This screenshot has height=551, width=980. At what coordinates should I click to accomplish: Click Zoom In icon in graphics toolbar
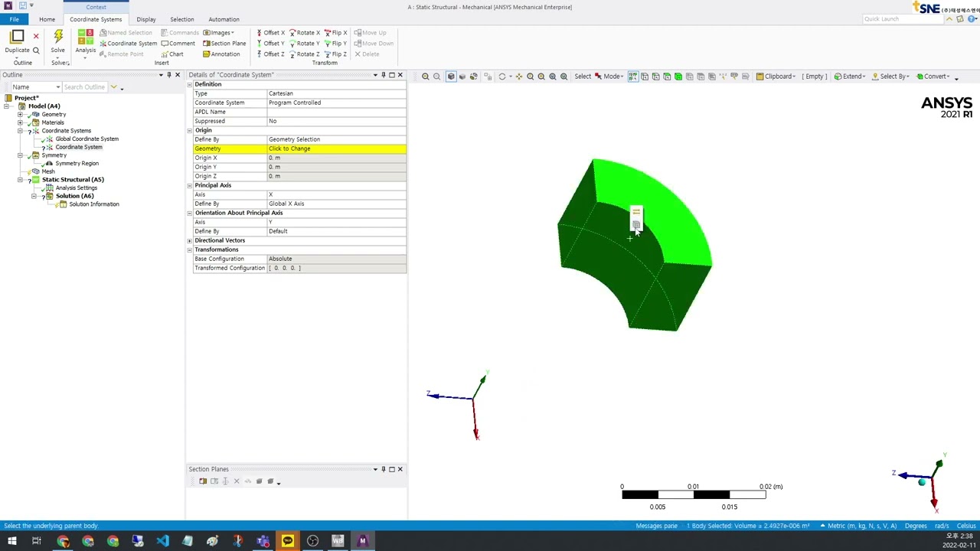[426, 77]
